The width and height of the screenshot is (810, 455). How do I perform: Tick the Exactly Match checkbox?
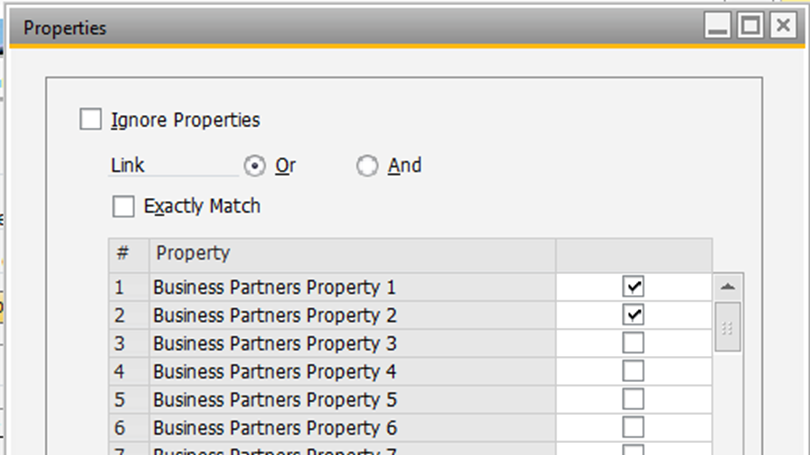pyautogui.click(x=124, y=207)
